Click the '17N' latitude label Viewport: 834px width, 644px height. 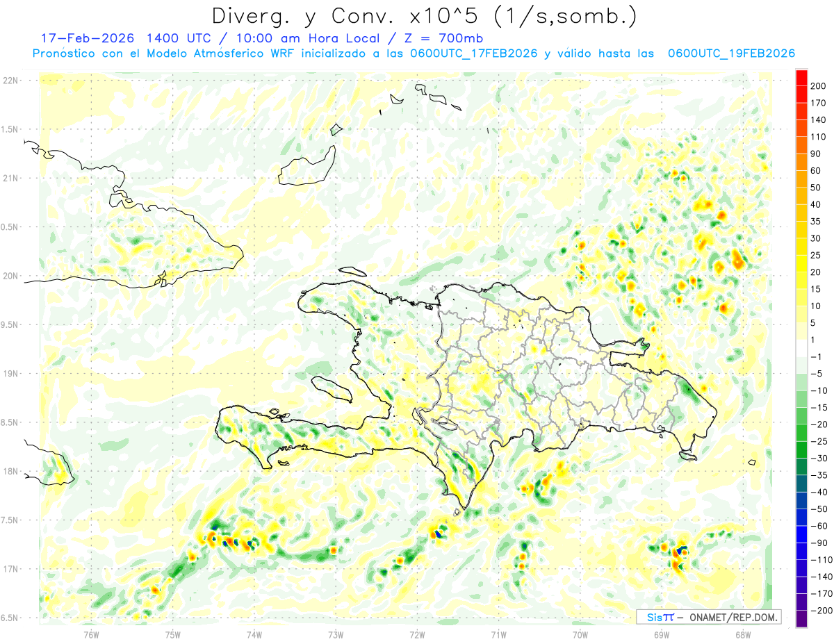click(10, 569)
